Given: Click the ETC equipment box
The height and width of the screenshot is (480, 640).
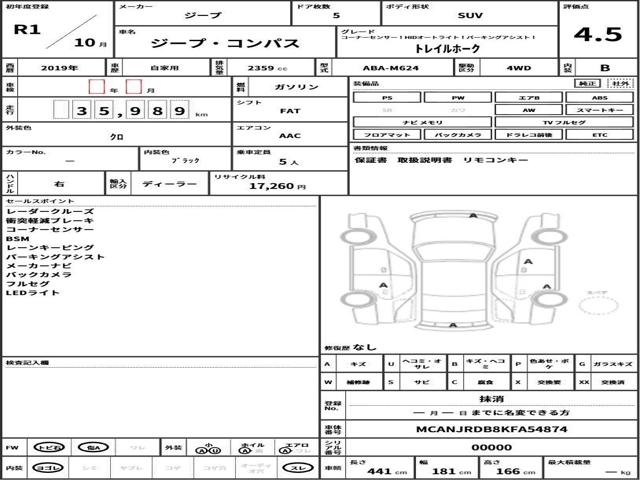Looking at the screenshot, I should point(599,134).
